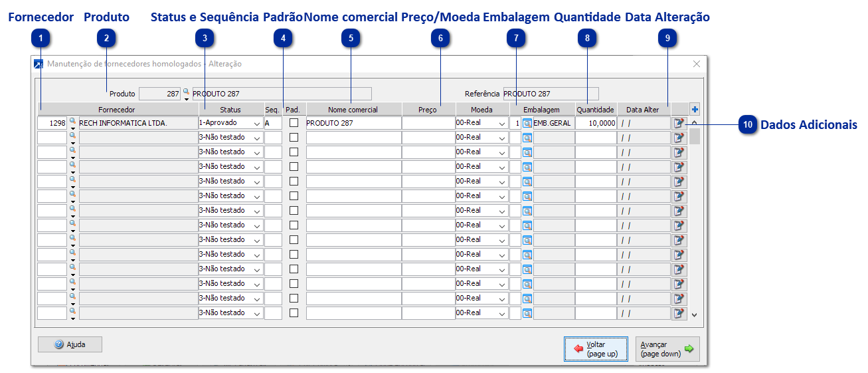Click the vertical scrollbar thumb
This screenshot has height=373, width=868.
[695, 136]
